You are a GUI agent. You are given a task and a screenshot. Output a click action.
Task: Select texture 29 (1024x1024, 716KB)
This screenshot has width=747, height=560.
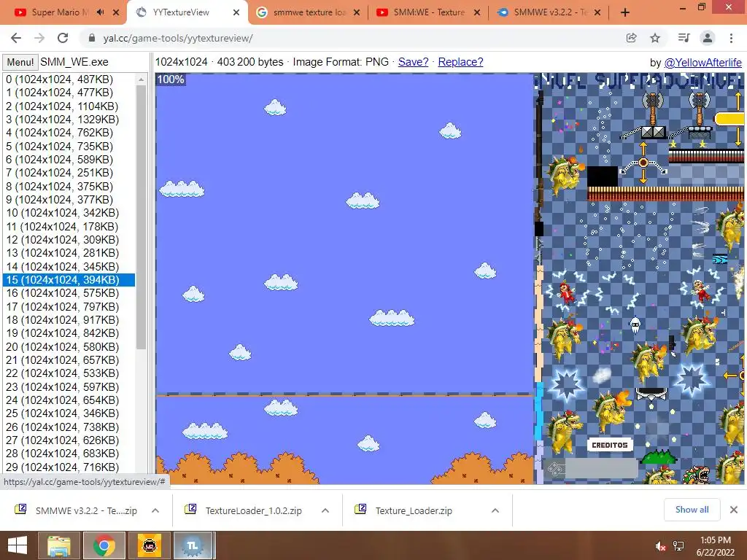69,467
